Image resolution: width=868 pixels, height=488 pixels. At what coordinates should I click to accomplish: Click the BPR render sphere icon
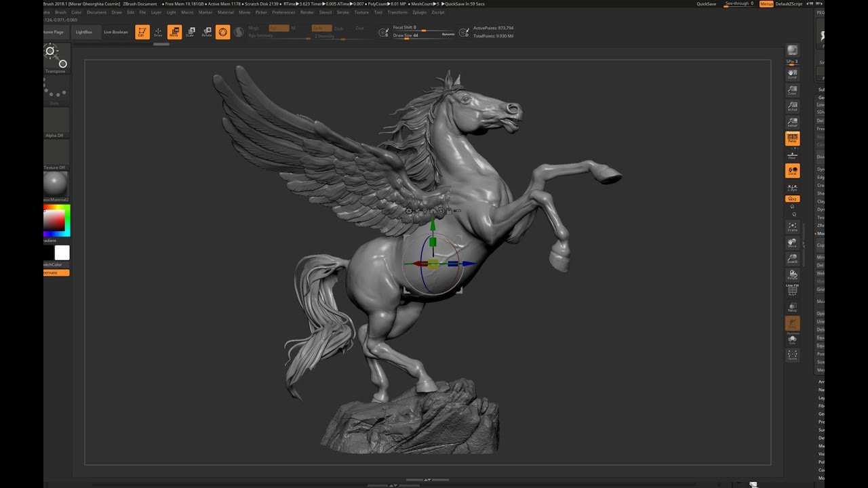pyautogui.click(x=792, y=51)
